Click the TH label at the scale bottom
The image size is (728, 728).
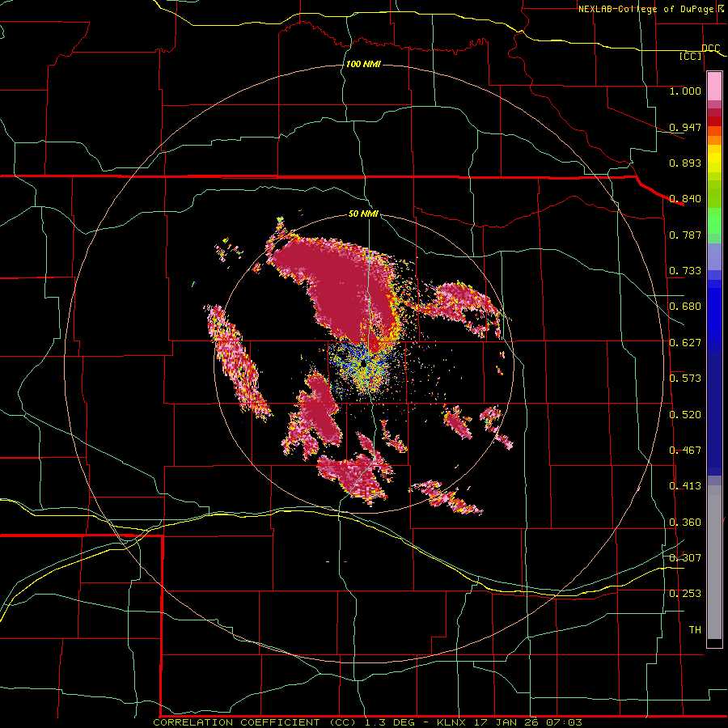695,630
